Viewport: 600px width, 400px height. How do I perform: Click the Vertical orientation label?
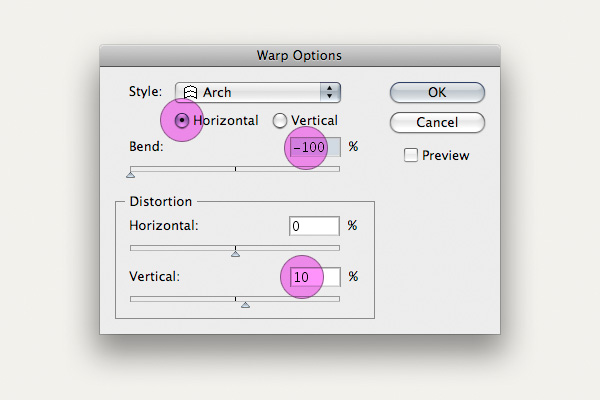(315, 121)
